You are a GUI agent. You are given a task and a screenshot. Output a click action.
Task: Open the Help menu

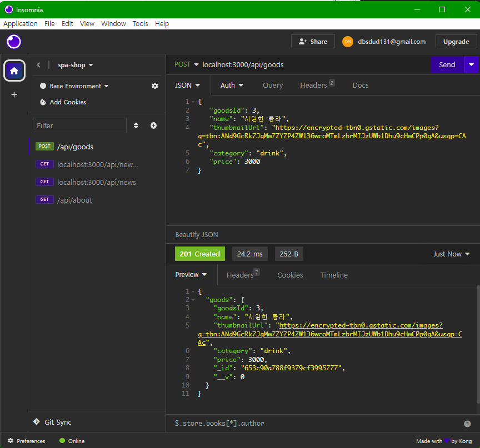tap(162, 23)
